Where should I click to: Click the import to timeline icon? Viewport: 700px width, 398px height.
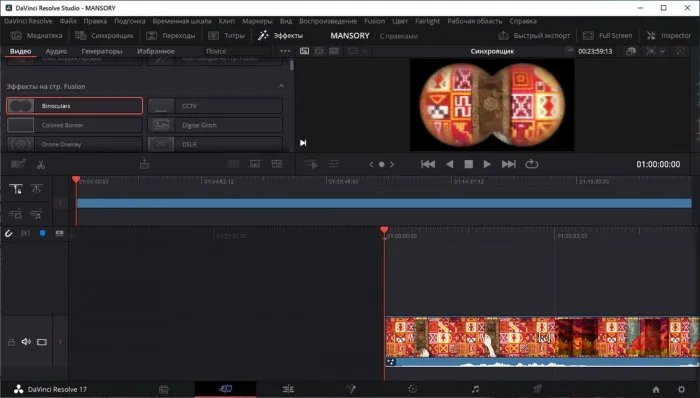click(x=144, y=164)
